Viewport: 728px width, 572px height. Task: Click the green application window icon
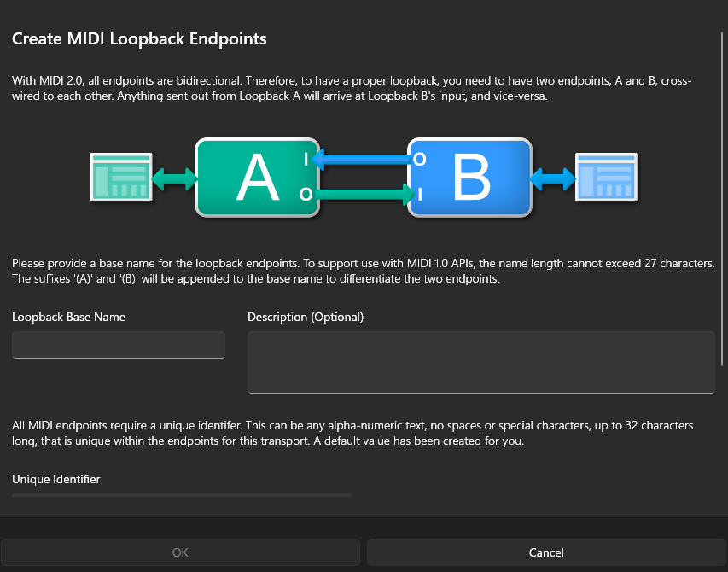point(121,178)
